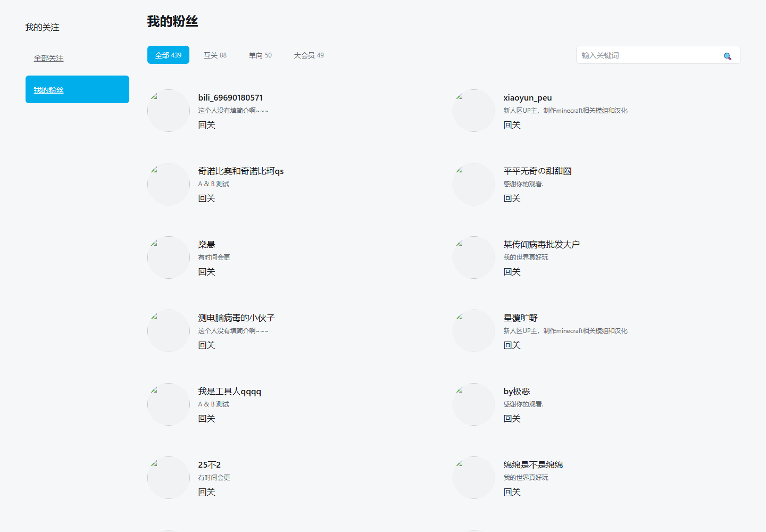This screenshot has height=532, width=766.
Task: Open avatar of 某传闻病毒批发大户
Action: 474,257
